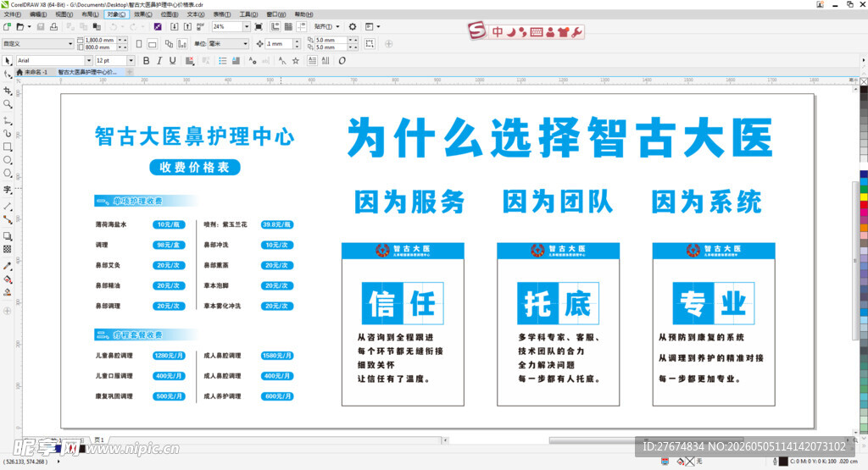Create a new document with the New icon
The width and height of the screenshot is (868, 470).
click(7, 26)
